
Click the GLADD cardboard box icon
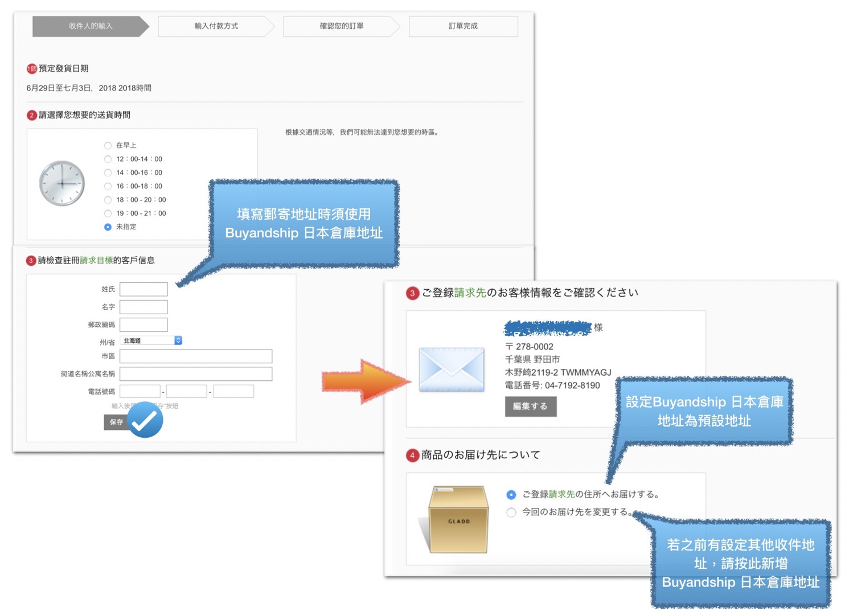point(458,519)
